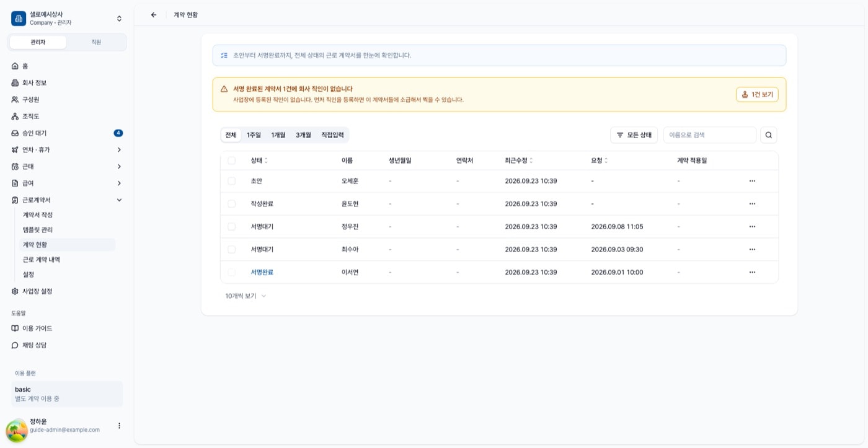Start 채팅 상담 chat support
The height and width of the screenshot is (448, 868).
pos(67,345)
